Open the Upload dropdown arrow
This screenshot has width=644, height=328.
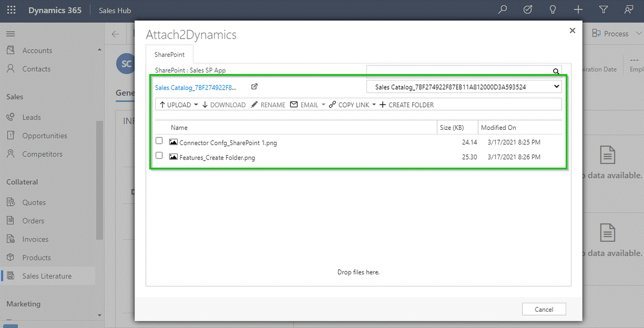pyautogui.click(x=195, y=105)
